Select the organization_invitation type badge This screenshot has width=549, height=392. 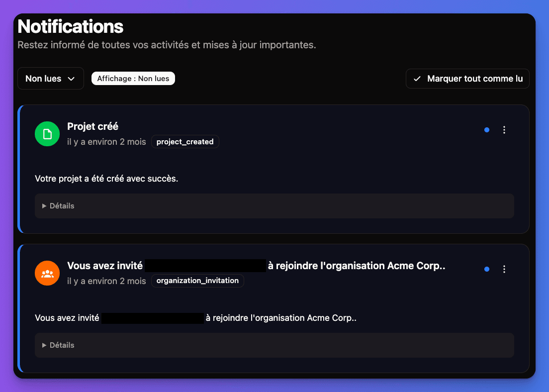pos(197,281)
